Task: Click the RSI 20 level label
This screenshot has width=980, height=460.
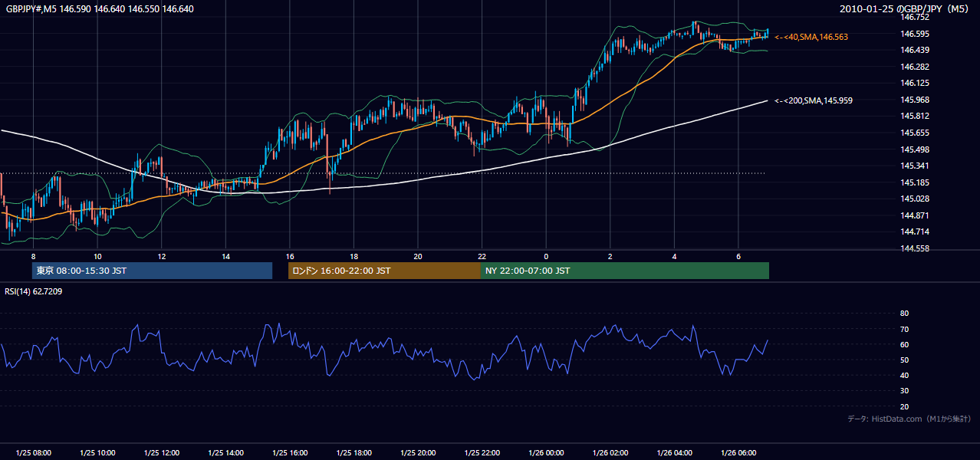Action: tap(904, 406)
